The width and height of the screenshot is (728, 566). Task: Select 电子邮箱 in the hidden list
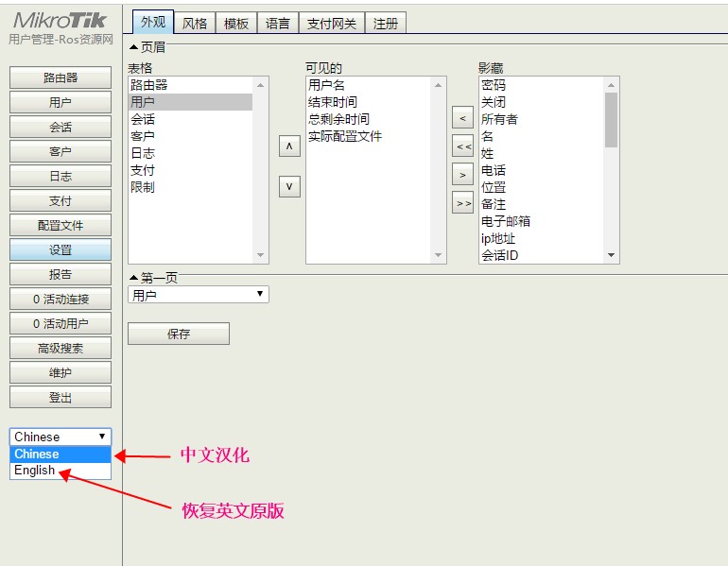tap(542, 221)
